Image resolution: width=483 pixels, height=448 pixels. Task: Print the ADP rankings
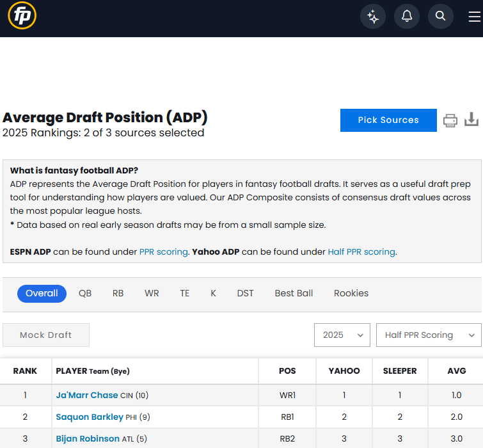click(450, 120)
